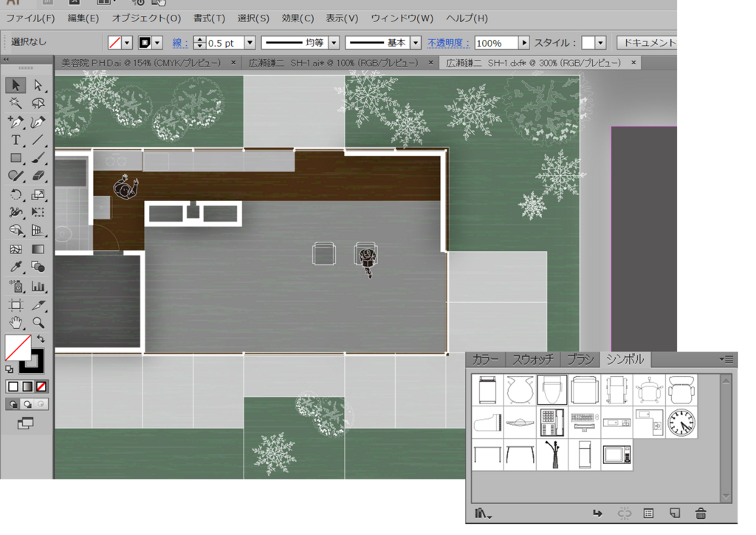Screen dimensions: 756x535
Task: Select the Type tool
Action: 16,140
